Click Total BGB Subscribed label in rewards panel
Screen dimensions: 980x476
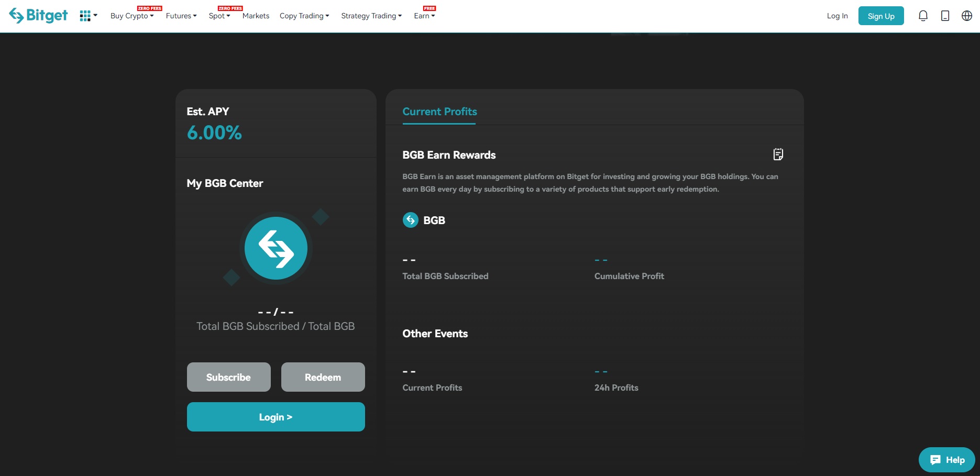445,276
